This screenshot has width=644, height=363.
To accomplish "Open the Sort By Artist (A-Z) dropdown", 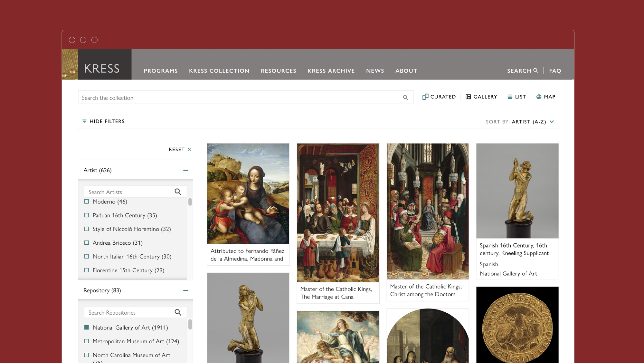I will tap(520, 122).
